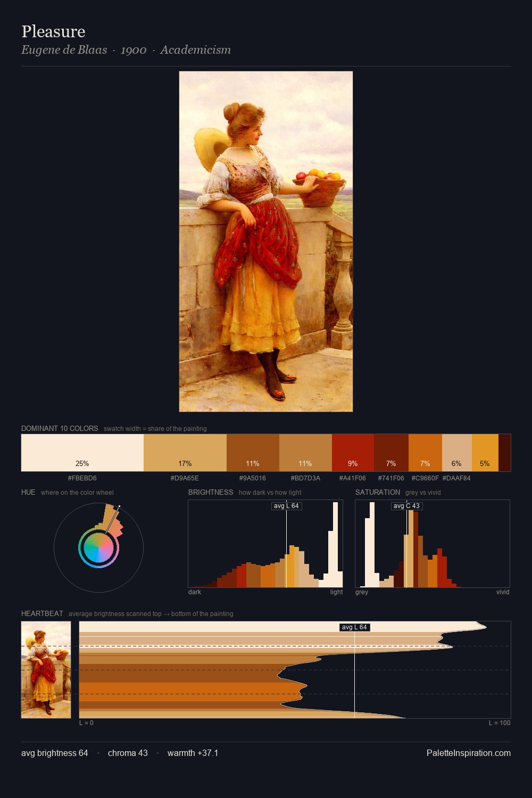The height and width of the screenshot is (798, 532).
Task: Open the PaletteInspiration.com link
Action: (x=469, y=753)
